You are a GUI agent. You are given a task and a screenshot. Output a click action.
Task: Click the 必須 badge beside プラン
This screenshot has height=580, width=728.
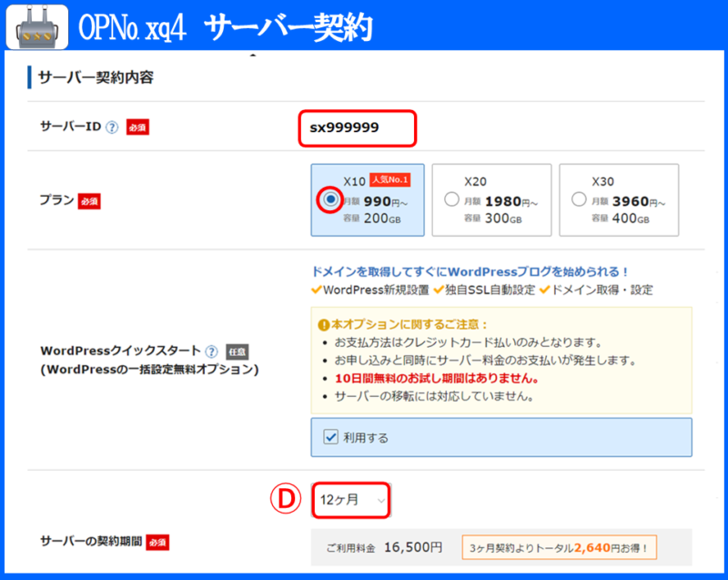pos(89,201)
